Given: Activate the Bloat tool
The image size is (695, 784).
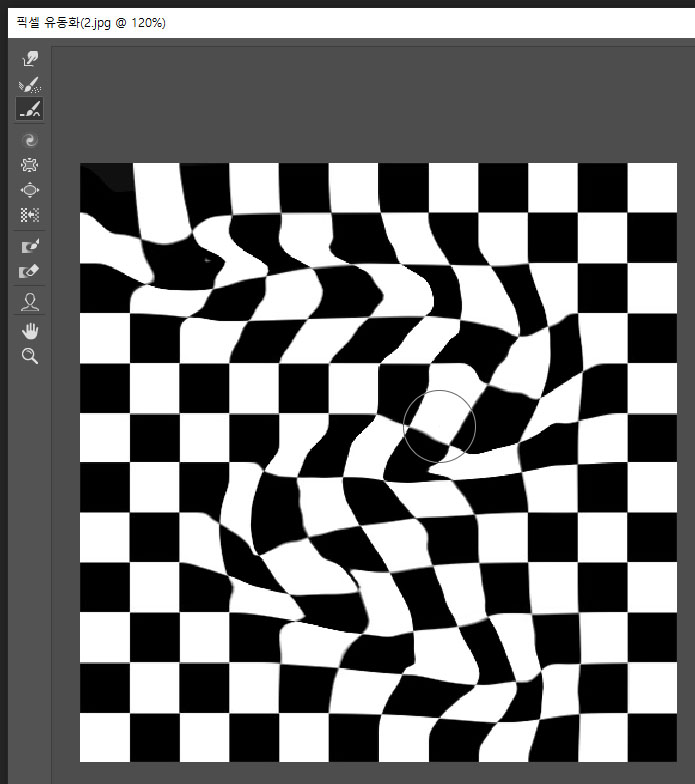Looking at the screenshot, I should pyautogui.click(x=30, y=190).
